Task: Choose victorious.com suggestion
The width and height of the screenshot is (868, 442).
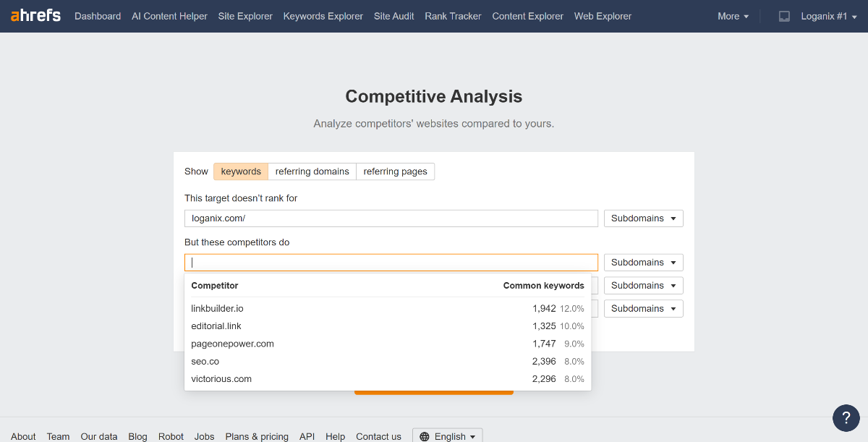Action: pyautogui.click(x=388, y=379)
